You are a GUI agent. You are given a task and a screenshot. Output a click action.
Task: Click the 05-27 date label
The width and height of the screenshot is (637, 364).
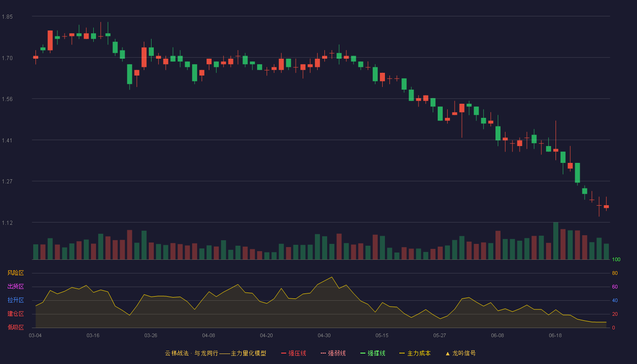(x=440, y=335)
